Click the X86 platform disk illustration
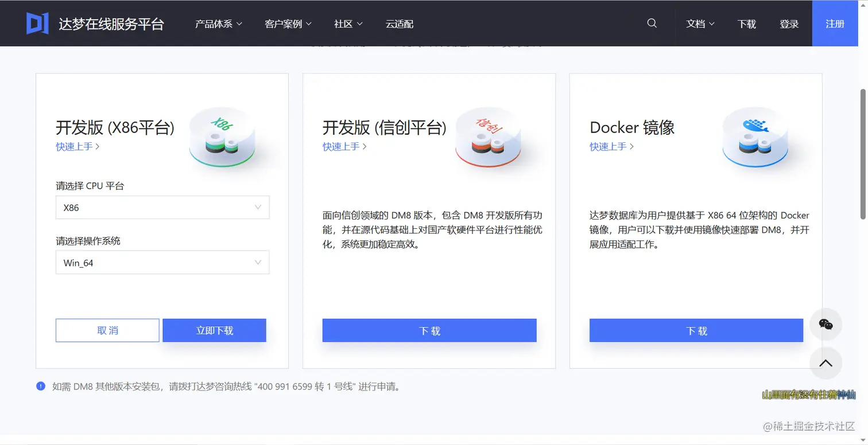 [222, 138]
